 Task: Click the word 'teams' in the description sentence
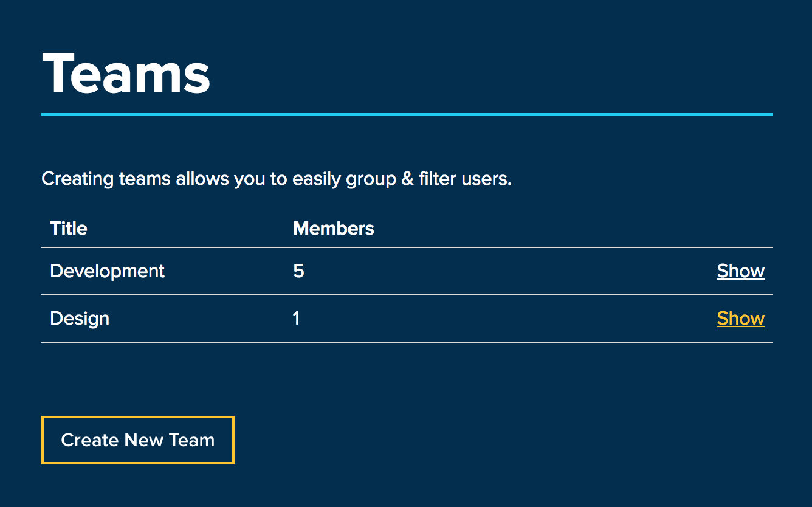point(145,179)
